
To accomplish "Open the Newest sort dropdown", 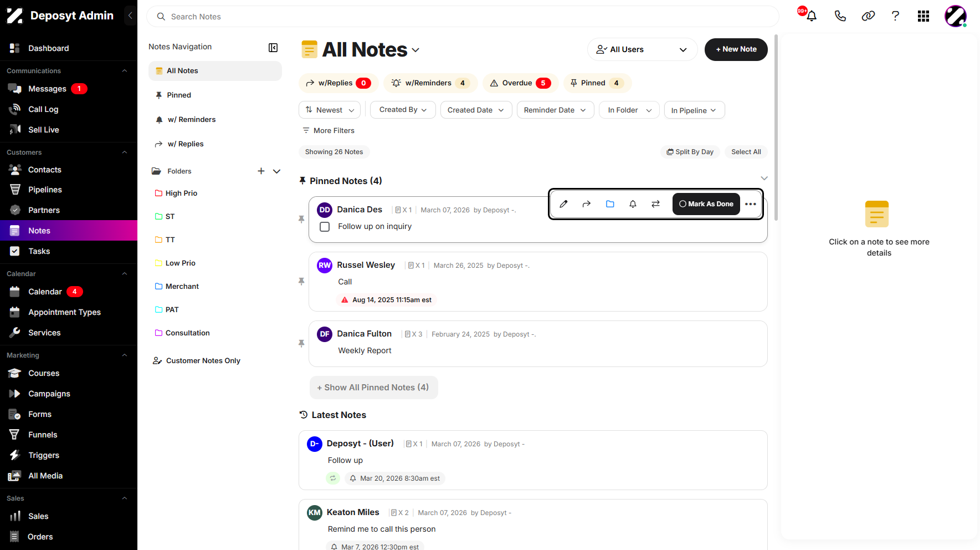I will tap(330, 110).
